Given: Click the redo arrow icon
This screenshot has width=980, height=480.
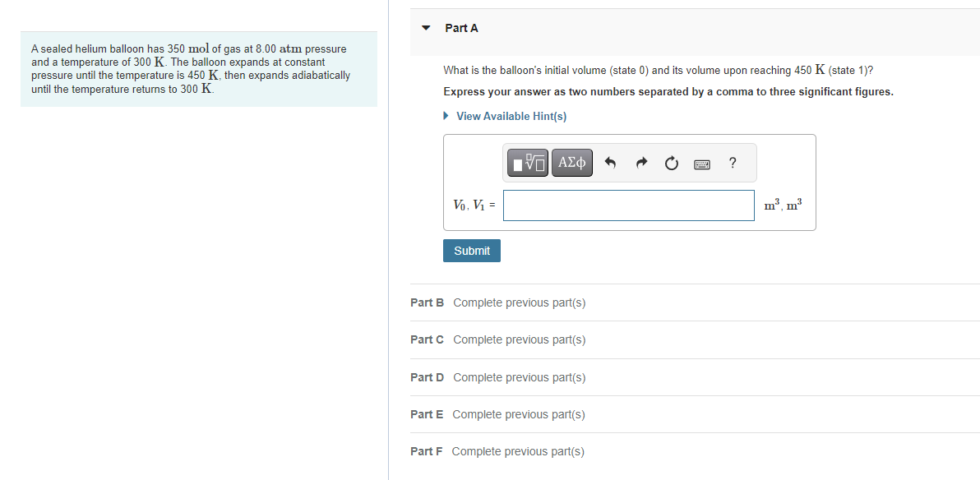Looking at the screenshot, I should [641, 164].
